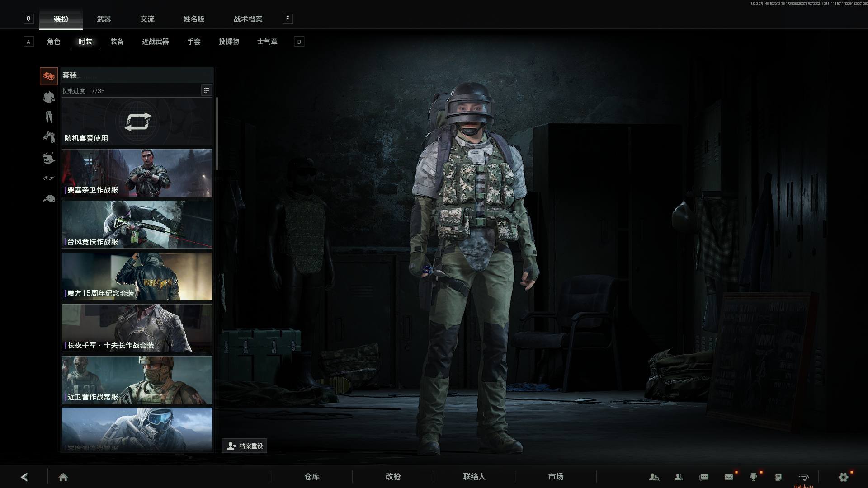
Task: Select the outfit sets category icon
Action: (49, 76)
